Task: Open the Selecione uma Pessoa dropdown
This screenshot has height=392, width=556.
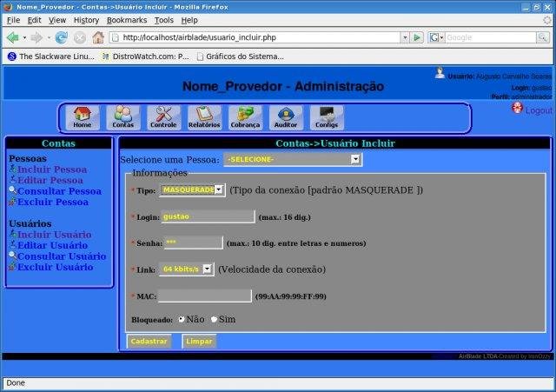Action: coord(293,160)
